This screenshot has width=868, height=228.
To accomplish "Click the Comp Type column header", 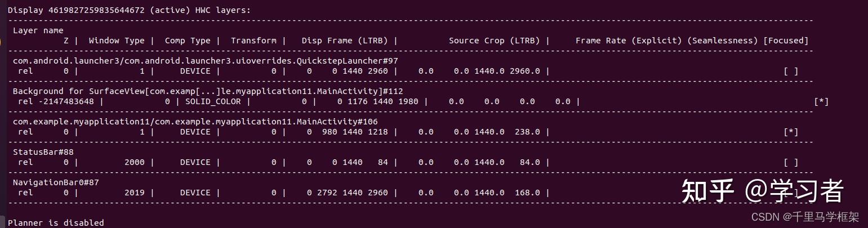I will pyautogui.click(x=187, y=41).
